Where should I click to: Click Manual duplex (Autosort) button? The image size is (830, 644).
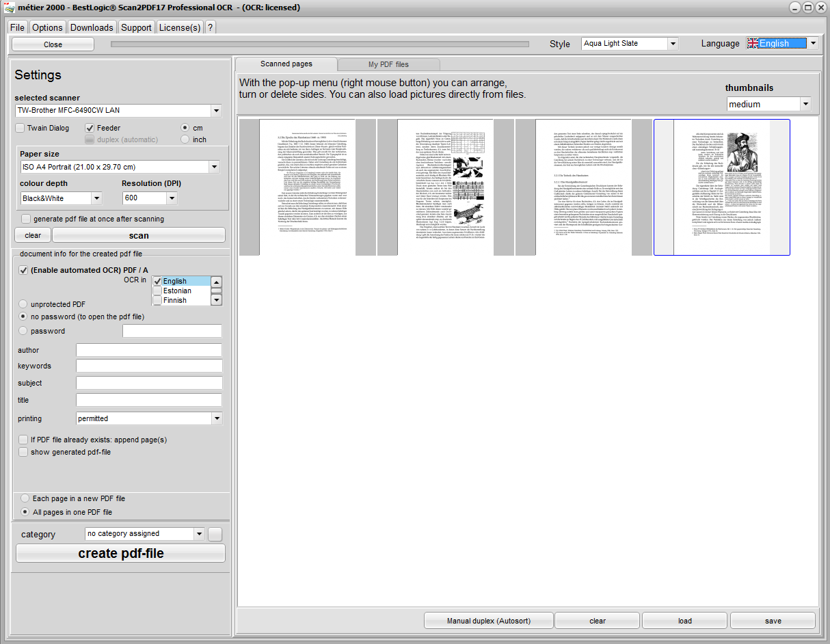pos(489,621)
